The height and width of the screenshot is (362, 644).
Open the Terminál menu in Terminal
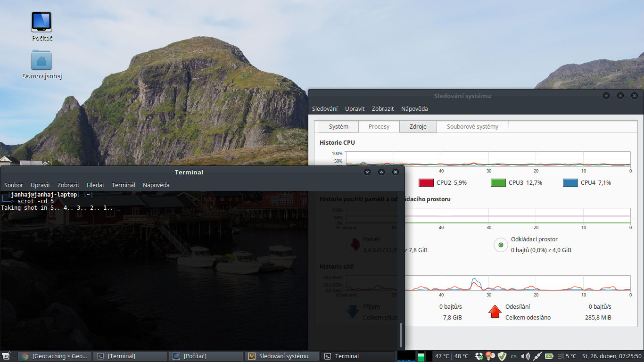pyautogui.click(x=124, y=185)
